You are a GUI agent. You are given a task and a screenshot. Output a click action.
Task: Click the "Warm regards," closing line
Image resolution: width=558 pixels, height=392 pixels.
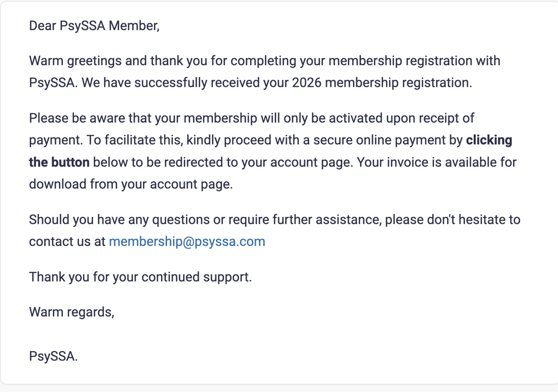click(x=72, y=312)
